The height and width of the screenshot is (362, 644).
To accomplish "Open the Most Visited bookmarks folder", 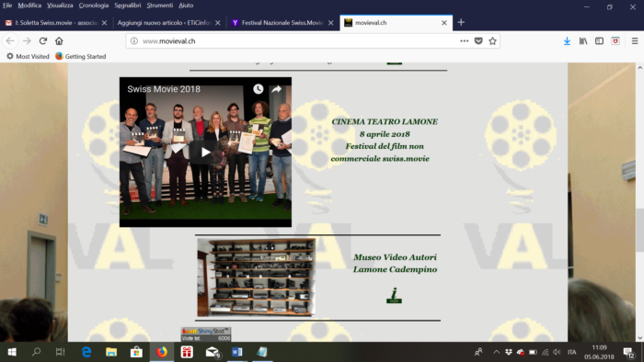I will [x=28, y=57].
